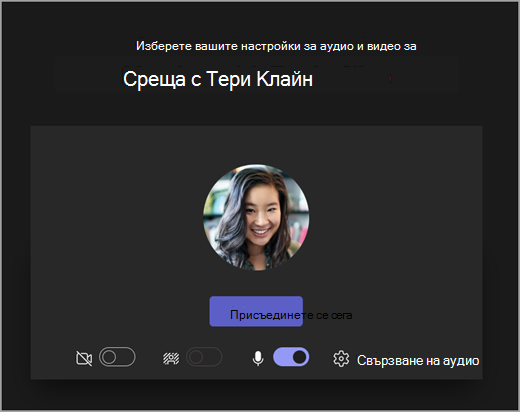Screen dimensions: 520x412
Task: Open the Свързване на аудио settings
Action: tap(418, 361)
